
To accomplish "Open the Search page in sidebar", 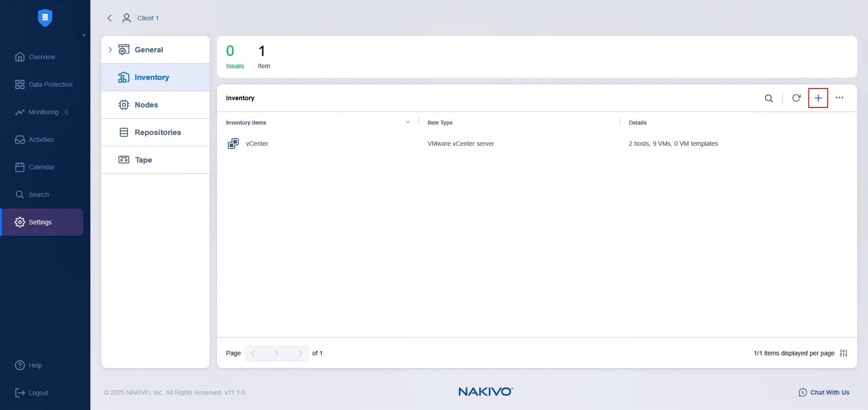I will point(32,195).
